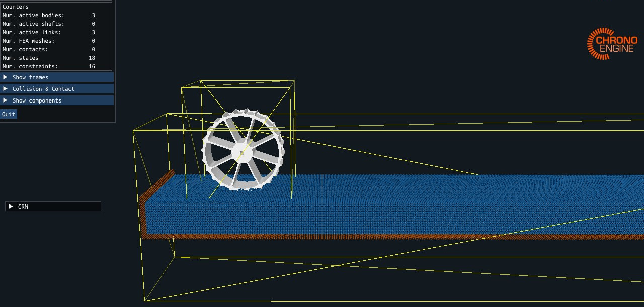Expand the Show frames section
The height and width of the screenshot is (307, 644).
[x=57, y=77]
